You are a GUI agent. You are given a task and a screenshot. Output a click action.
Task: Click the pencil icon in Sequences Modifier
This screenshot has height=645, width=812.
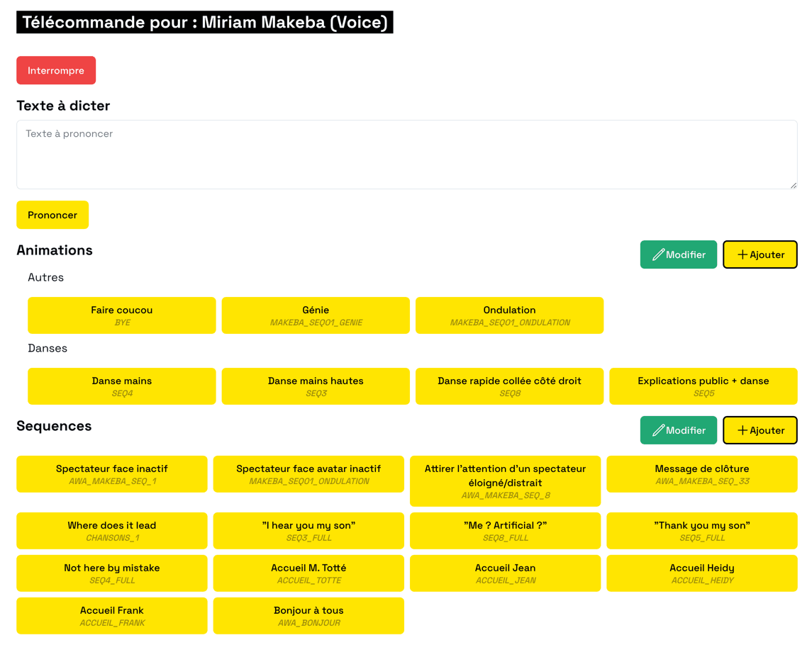point(658,430)
